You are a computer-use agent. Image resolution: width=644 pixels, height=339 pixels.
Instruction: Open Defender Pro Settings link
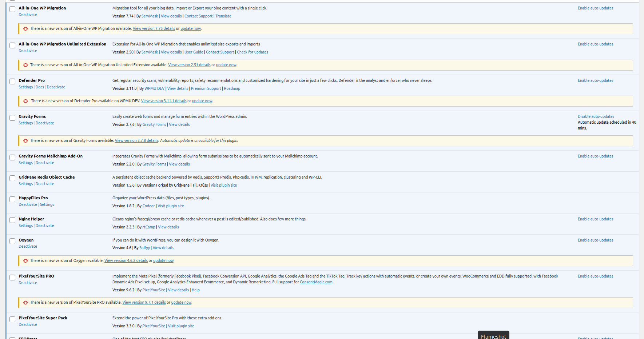(x=25, y=87)
